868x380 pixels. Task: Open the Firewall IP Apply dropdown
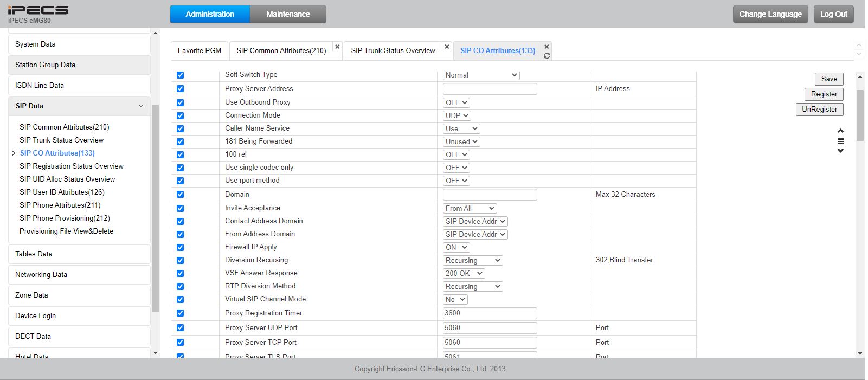pos(456,247)
